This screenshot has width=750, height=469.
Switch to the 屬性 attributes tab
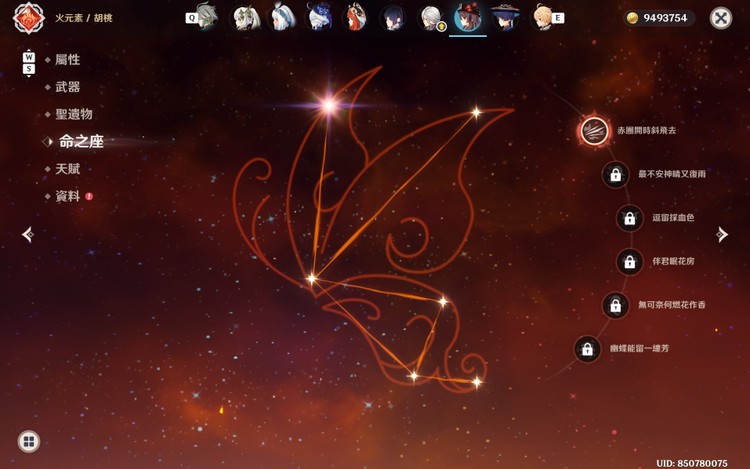(67, 60)
